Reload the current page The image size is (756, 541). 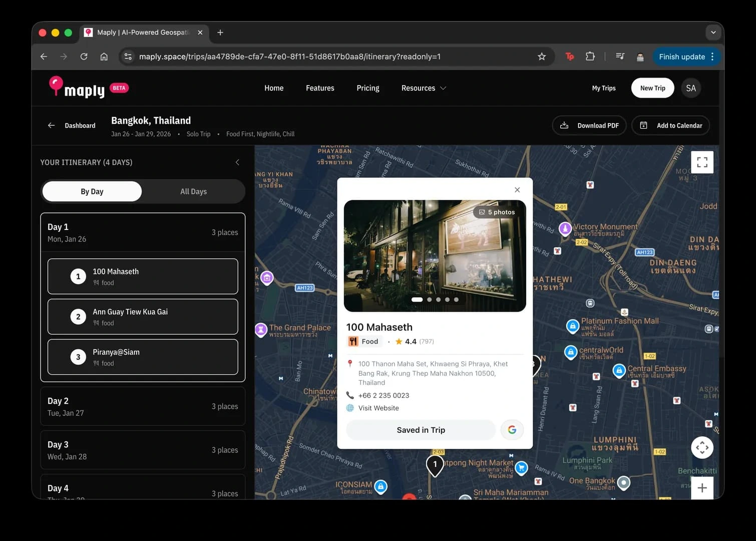point(84,57)
